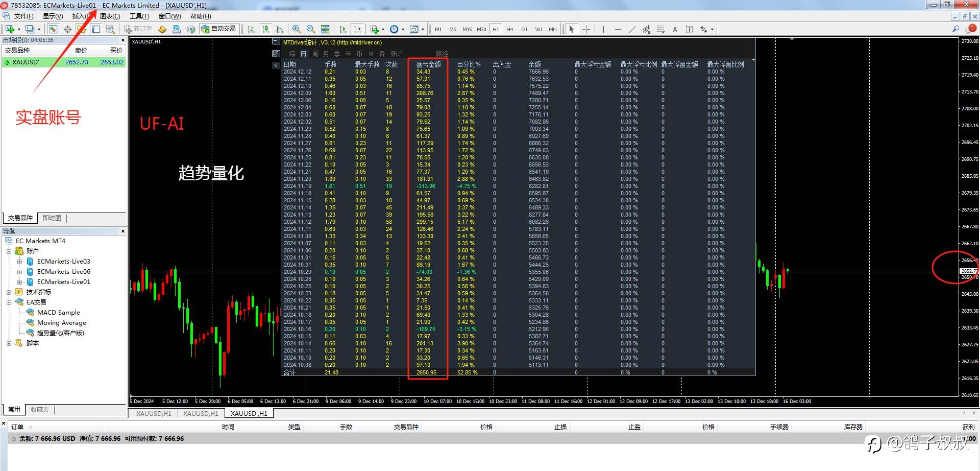
Task: Select bar chart display icon
Action: (251, 29)
